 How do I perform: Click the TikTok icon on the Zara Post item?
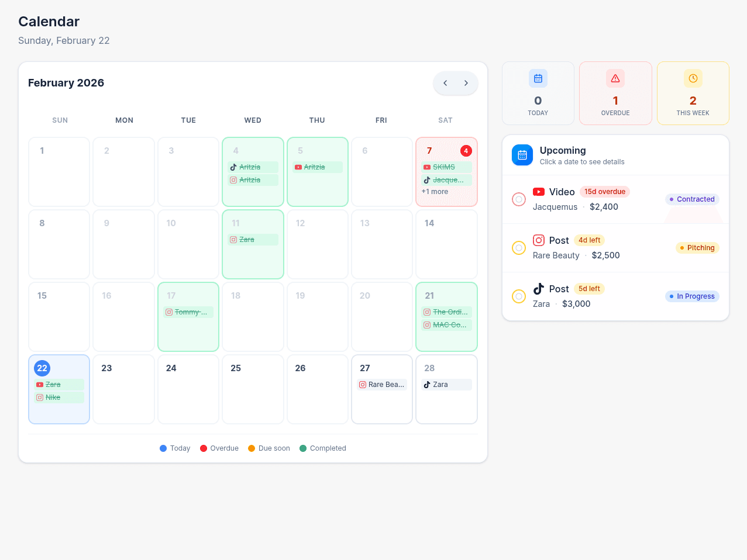[x=539, y=288]
